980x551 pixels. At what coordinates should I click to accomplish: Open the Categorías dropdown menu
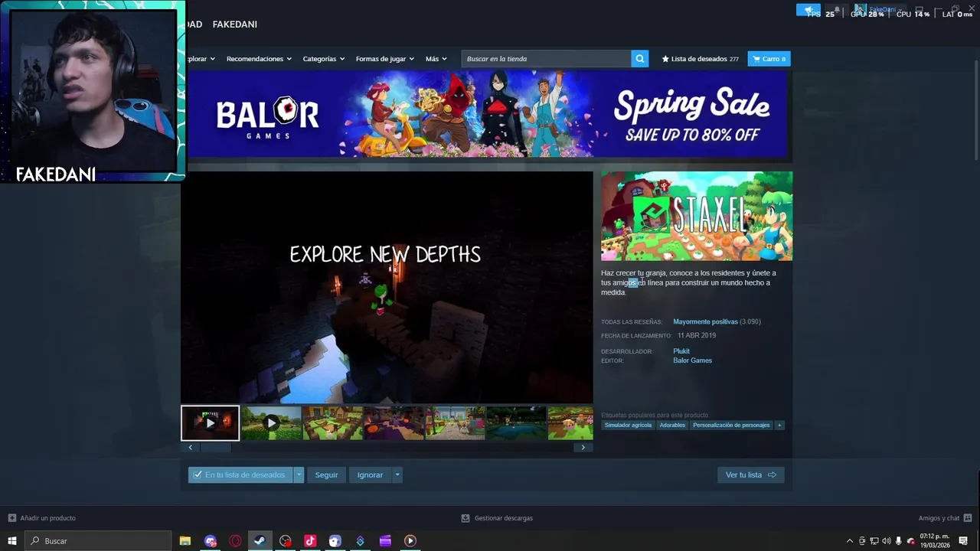click(x=324, y=59)
